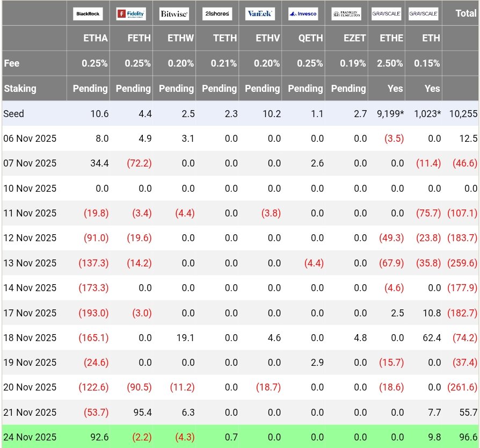This screenshot has width=480, height=448.
Task: Click the Grayscale logo above the 0.15% fee
Action: 423,13
